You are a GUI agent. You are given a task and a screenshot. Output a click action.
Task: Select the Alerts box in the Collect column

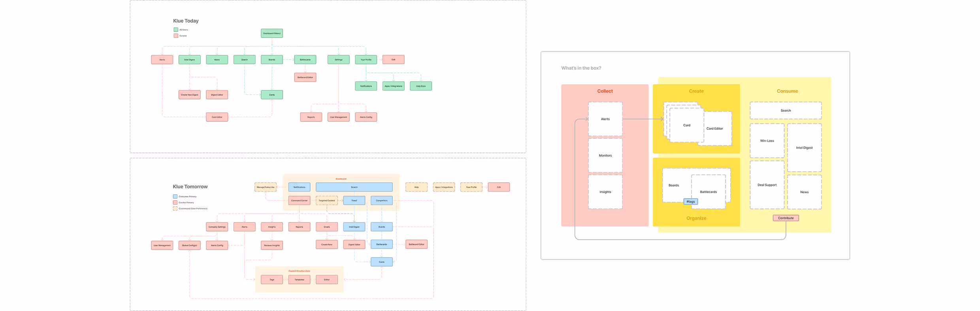pos(605,119)
